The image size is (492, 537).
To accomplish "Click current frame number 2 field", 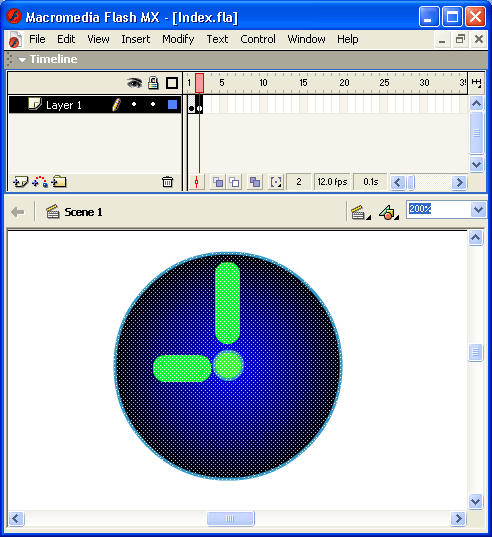I will coord(299,182).
